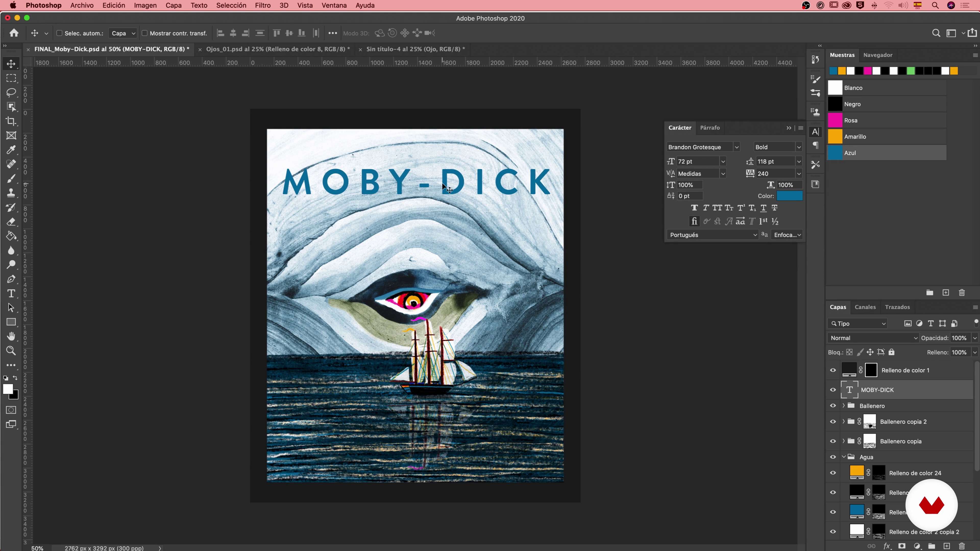Screen dimensions: 980x551
Task: Click the foreground color swatch
Action: (8, 389)
